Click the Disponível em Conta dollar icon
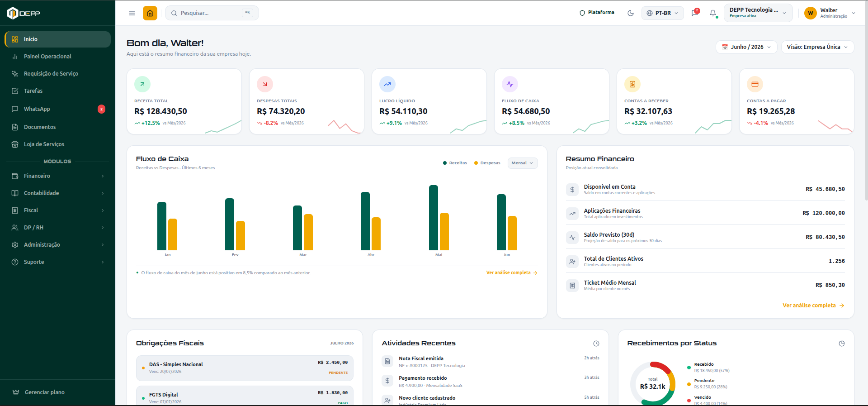The height and width of the screenshot is (406, 868). click(x=572, y=190)
